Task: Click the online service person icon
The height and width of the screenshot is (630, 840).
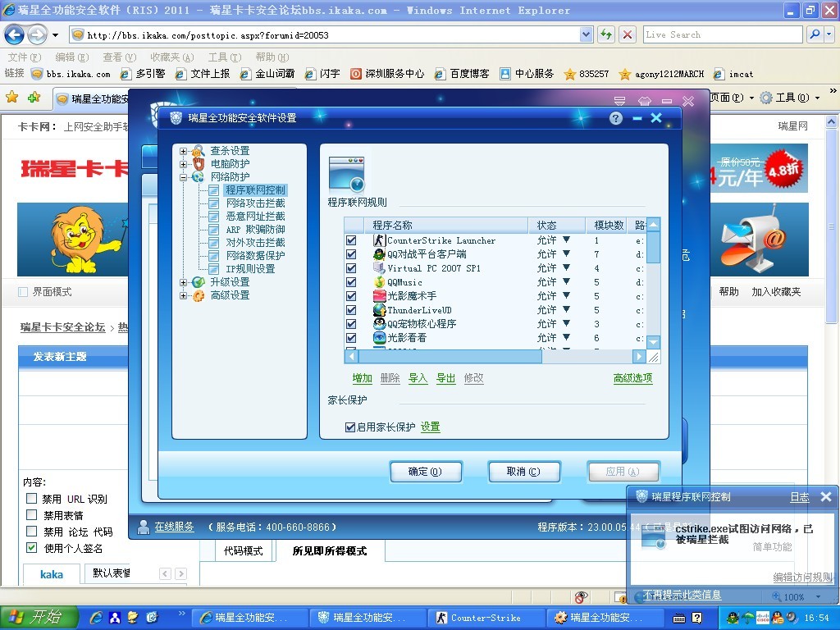Action: [x=143, y=527]
